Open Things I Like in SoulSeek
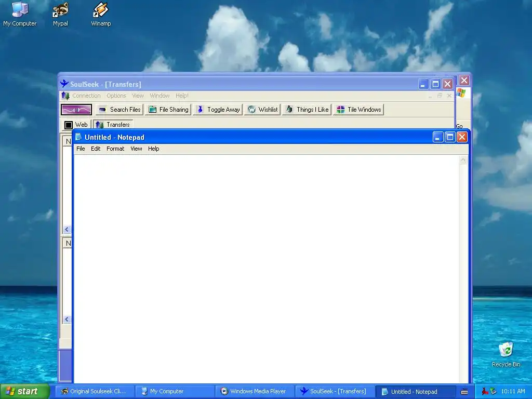This screenshot has width=532, height=399. coord(307,110)
